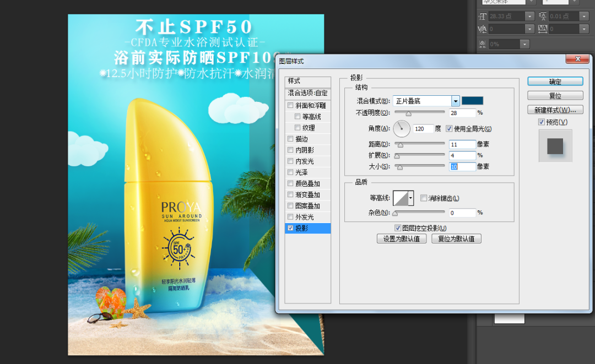Screen dimensions: 595x364
Task: Adjust the shadow angle dial control
Action: tap(401, 128)
